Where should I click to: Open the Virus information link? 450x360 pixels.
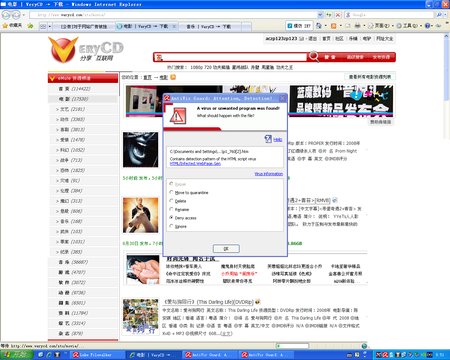coord(269,174)
